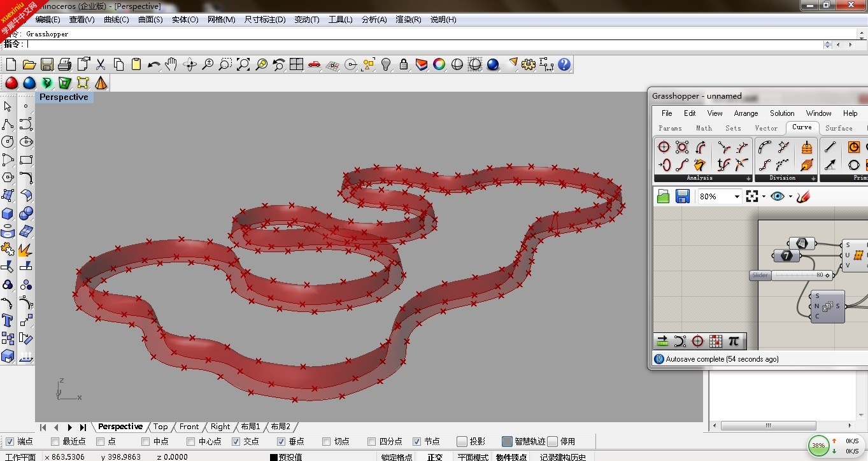Switch to the Front viewport tab

189,427
